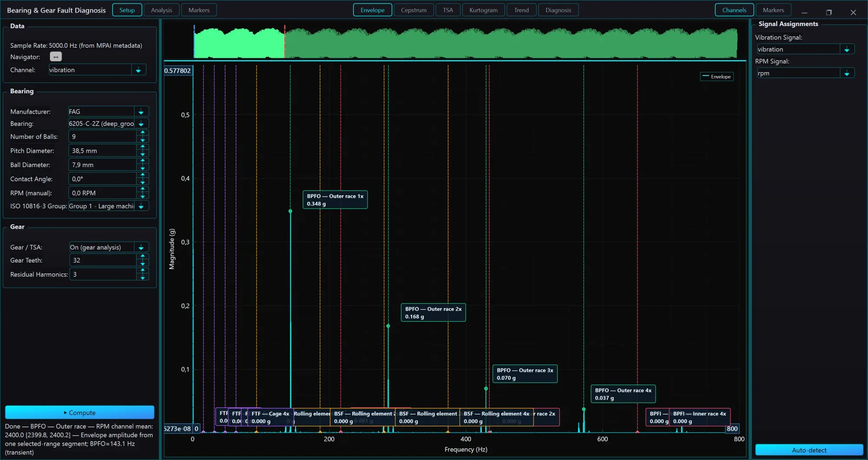Go to the Diagnosis tab
Screen dimensions: 868x460
coord(558,10)
